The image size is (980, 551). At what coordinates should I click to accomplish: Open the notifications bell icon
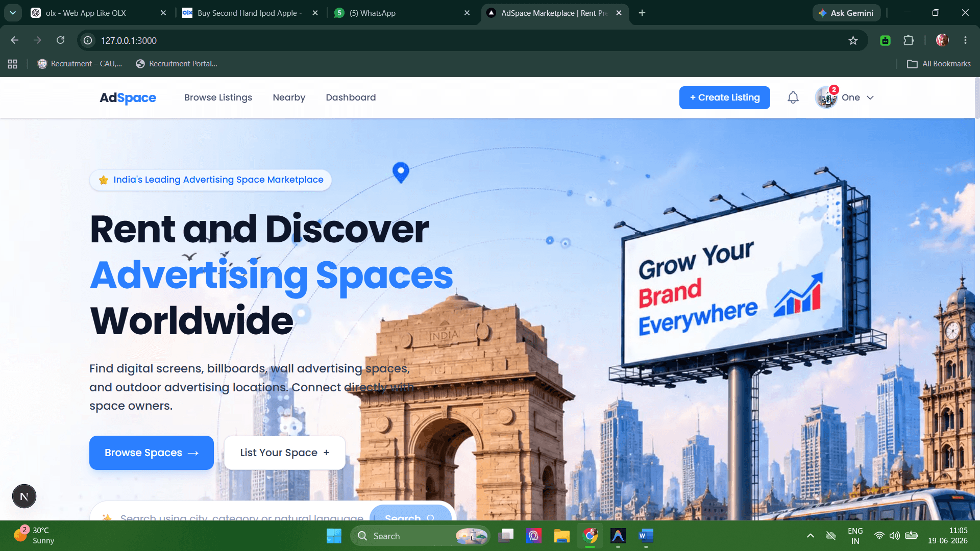(793, 97)
